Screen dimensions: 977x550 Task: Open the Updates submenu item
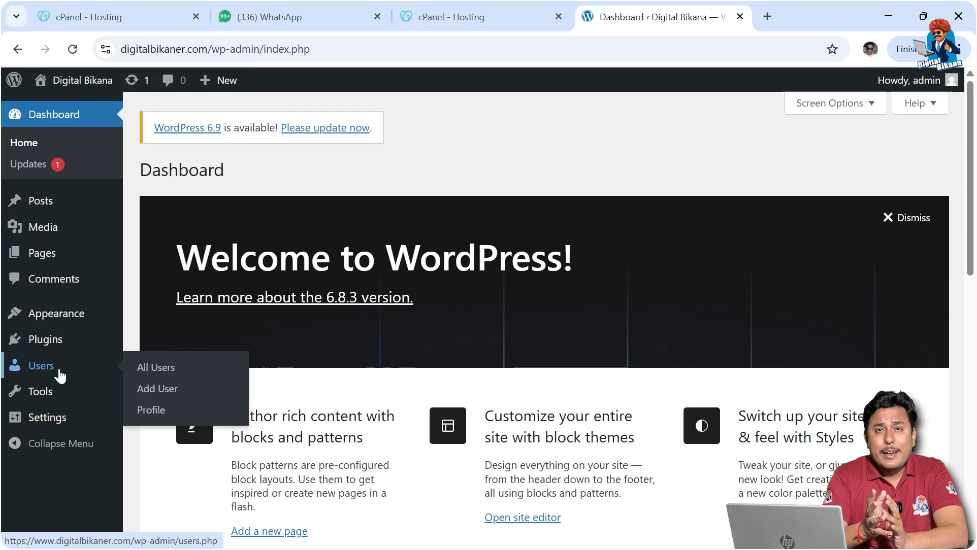click(x=37, y=164)
